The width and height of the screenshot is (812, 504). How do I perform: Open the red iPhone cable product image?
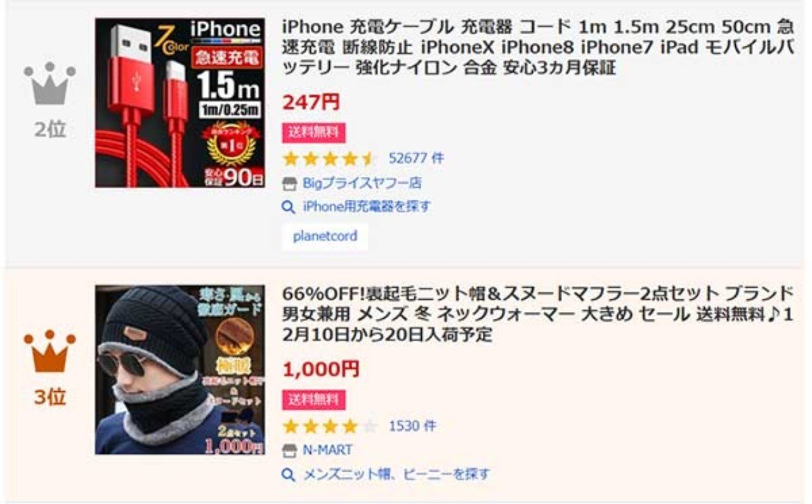[180, 103]
